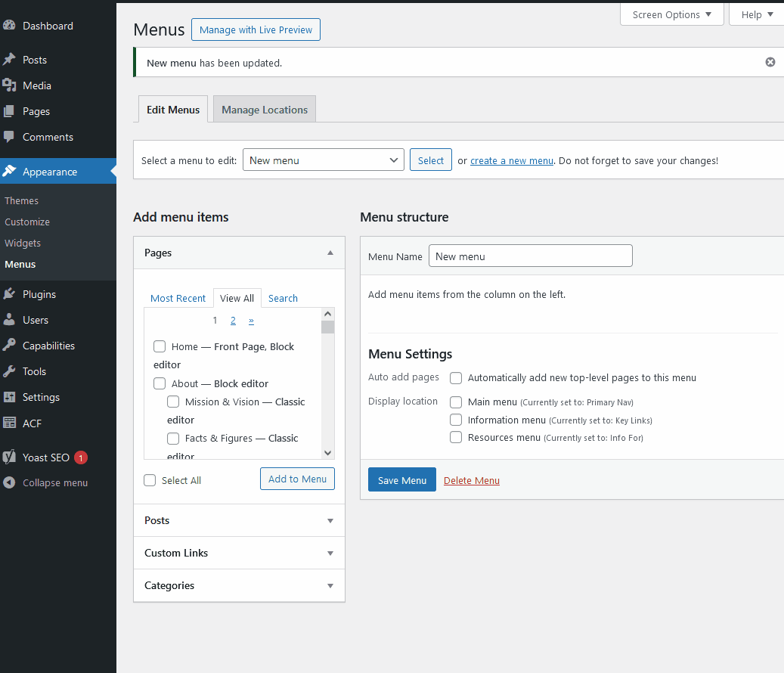
Task: Click the Delete Menu link
Action: pos(471,480)
